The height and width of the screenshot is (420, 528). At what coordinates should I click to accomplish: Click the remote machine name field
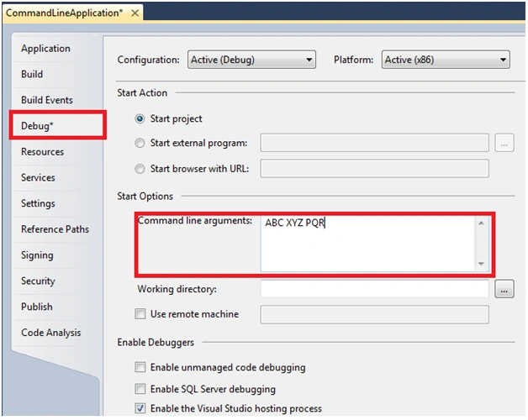374,314
